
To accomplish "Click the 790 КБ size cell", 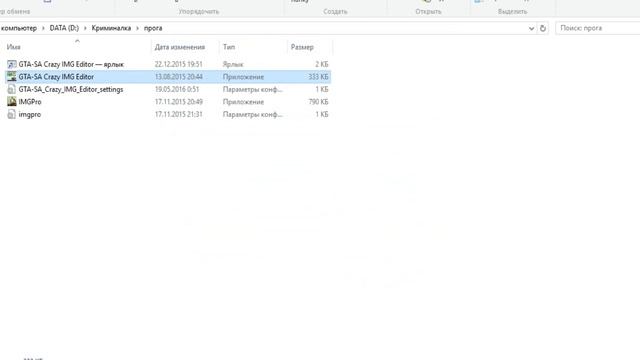I will tap(318, 102).
